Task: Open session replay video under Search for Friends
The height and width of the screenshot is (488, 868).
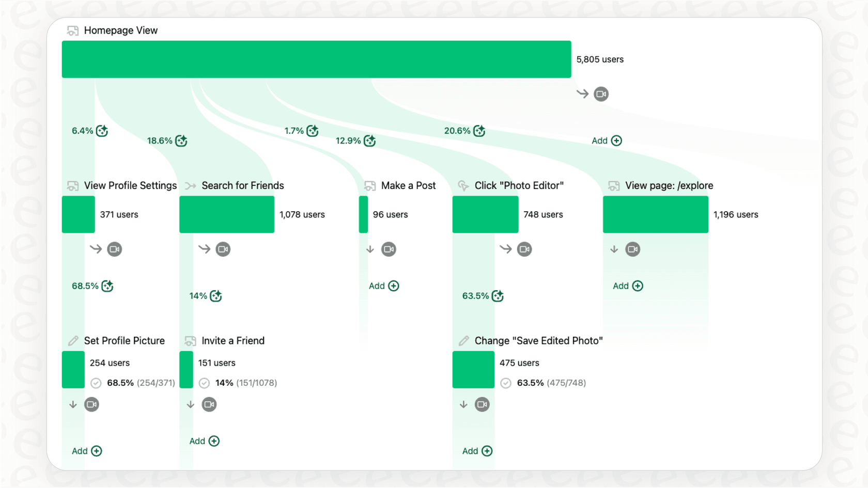Action: pos(223,249)
